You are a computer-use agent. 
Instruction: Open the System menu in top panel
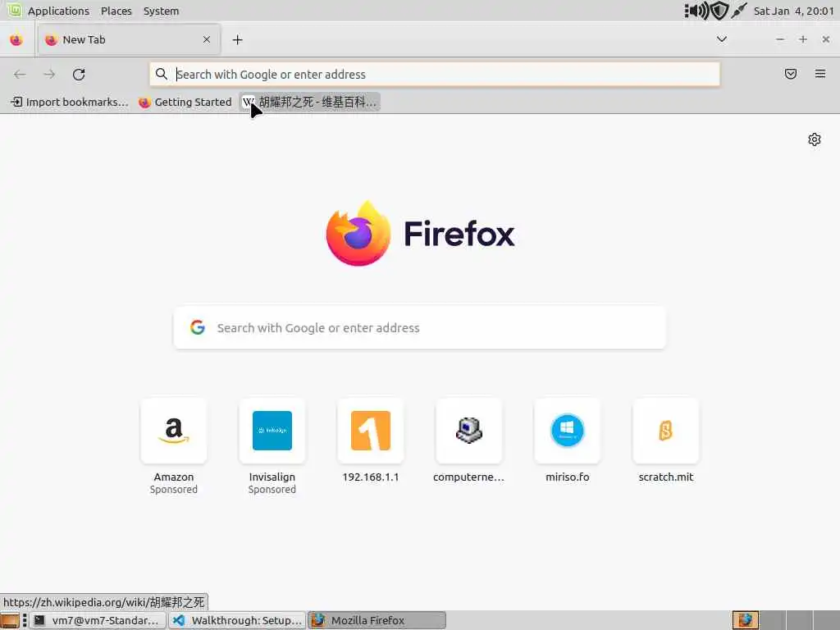coord(162,11)
